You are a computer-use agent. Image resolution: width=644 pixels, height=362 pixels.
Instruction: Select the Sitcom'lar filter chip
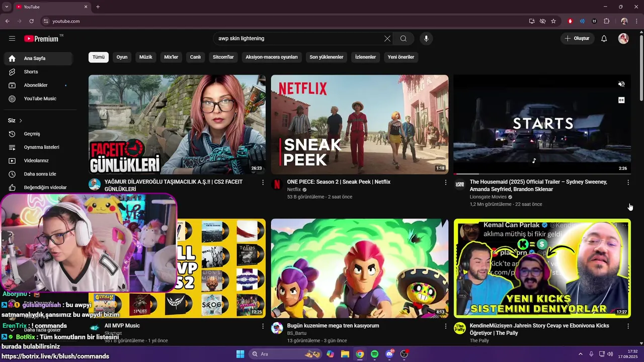click(x=223, y=57)
